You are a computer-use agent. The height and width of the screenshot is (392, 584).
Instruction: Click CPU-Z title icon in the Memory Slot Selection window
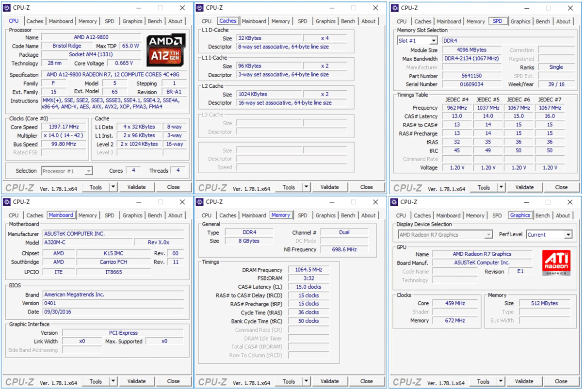[x=395, y=8]
